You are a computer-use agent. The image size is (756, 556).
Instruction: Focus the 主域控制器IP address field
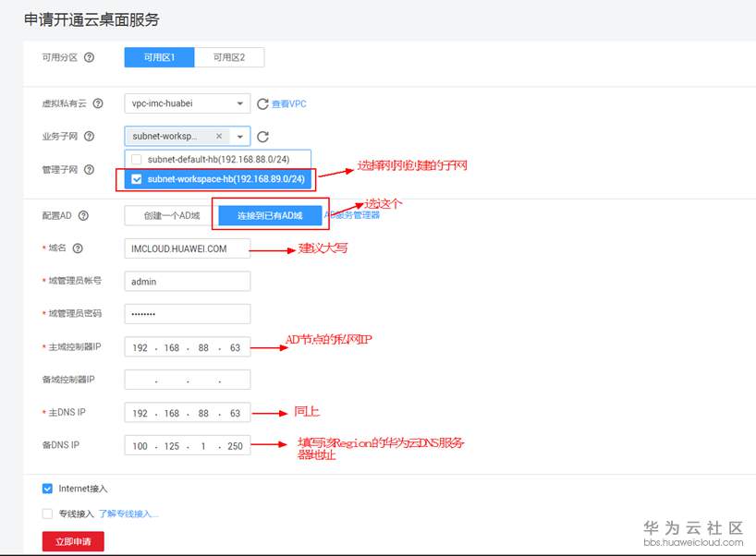[187, 347]
